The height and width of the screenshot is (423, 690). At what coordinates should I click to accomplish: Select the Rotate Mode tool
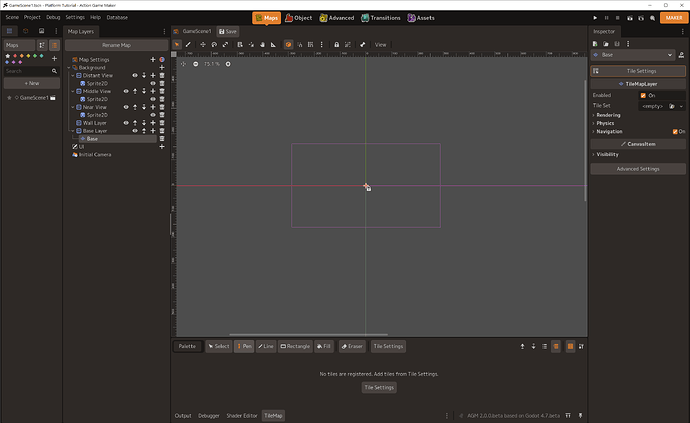point(214,44)
